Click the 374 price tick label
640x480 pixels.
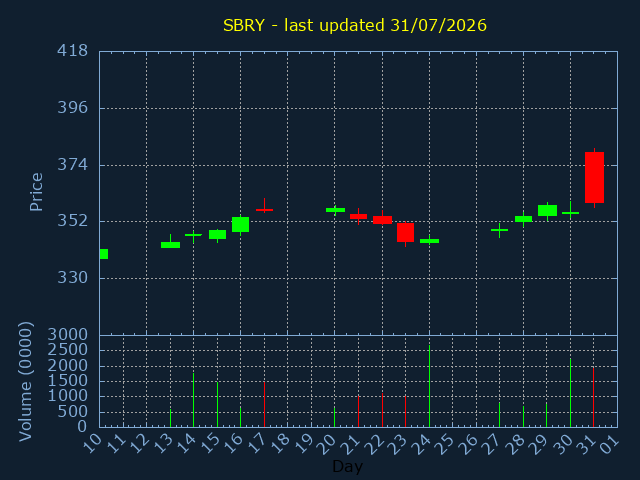coord(72,165)
